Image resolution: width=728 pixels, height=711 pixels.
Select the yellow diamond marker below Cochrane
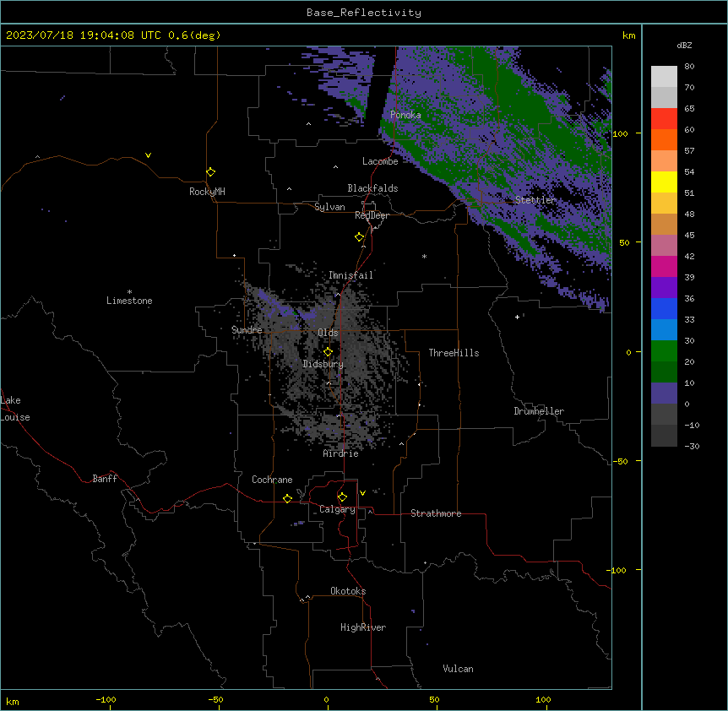pyautogui.click(x=287, y=498)
